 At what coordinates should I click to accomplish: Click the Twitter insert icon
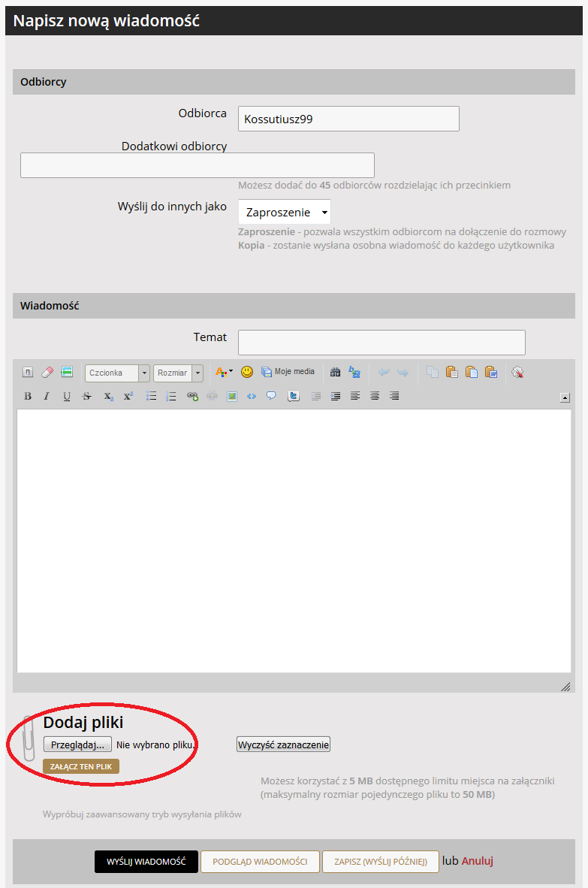click(294, 396)
